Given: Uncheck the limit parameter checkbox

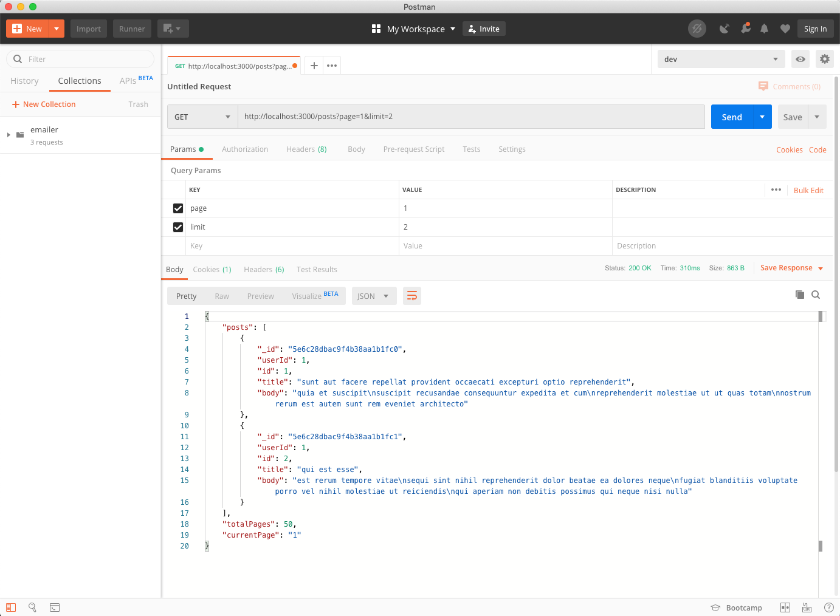Looking at the screenshot, I should [x=178, y=227].
